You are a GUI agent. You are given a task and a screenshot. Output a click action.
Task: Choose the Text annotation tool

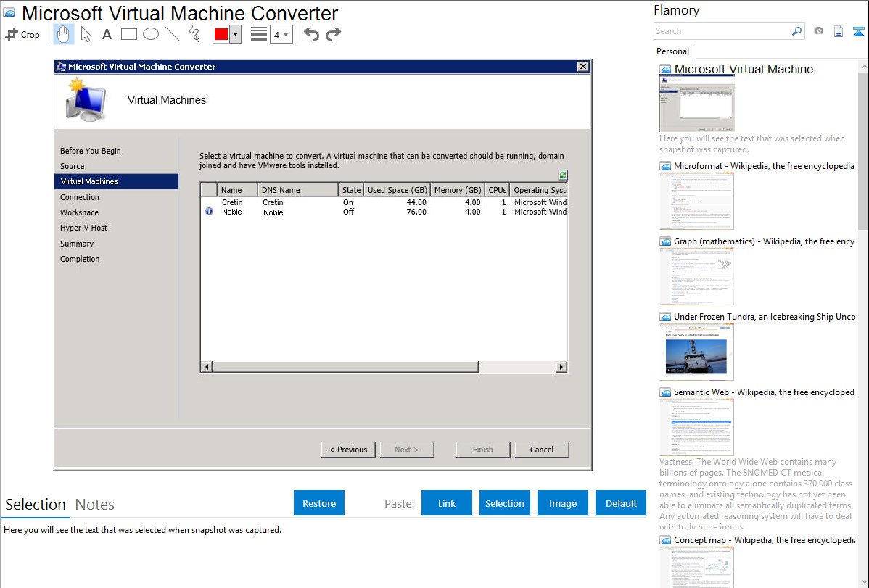107,34
